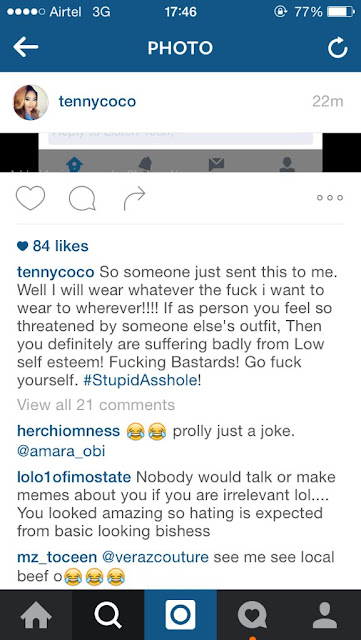Screen dimensions: 361x640
Task: Like the post with heart icon
Action: pos(30,198)
